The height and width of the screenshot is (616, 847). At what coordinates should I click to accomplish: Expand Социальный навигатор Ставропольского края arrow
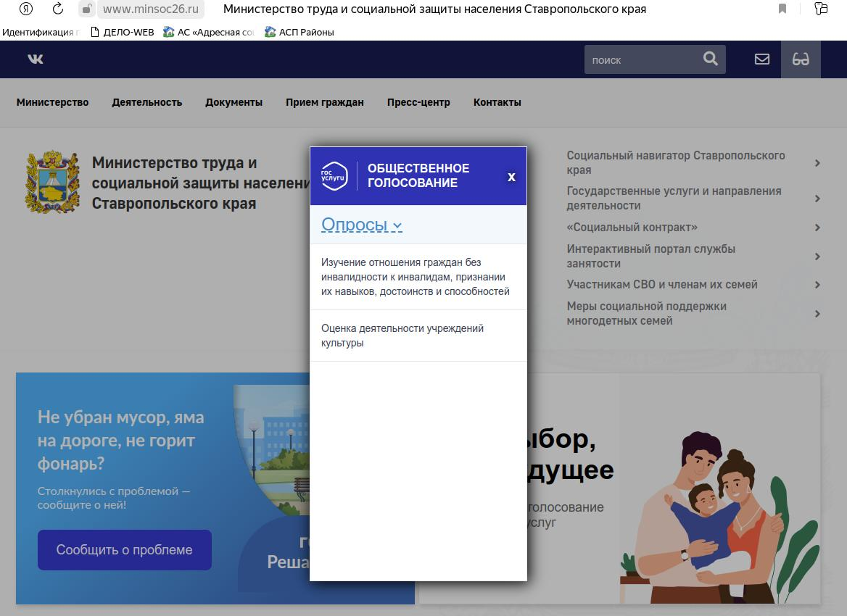[x=817, y=163]
